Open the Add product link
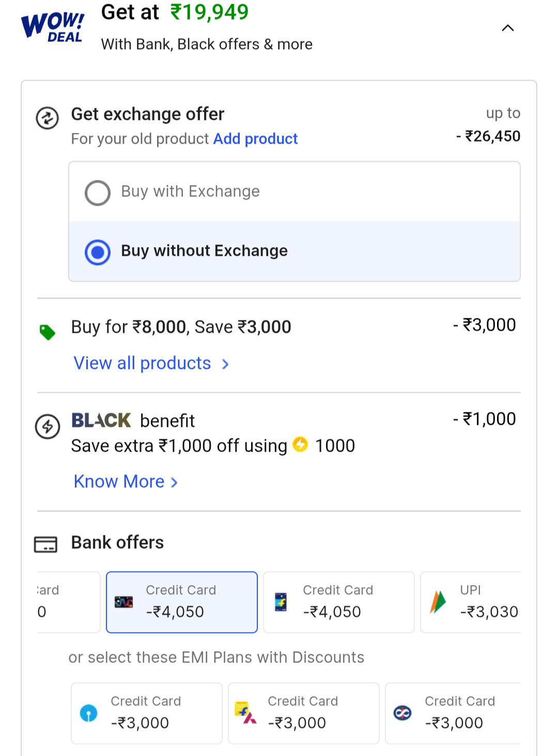Viewport: 558px width, 756px height. click(x=255, y=138)
